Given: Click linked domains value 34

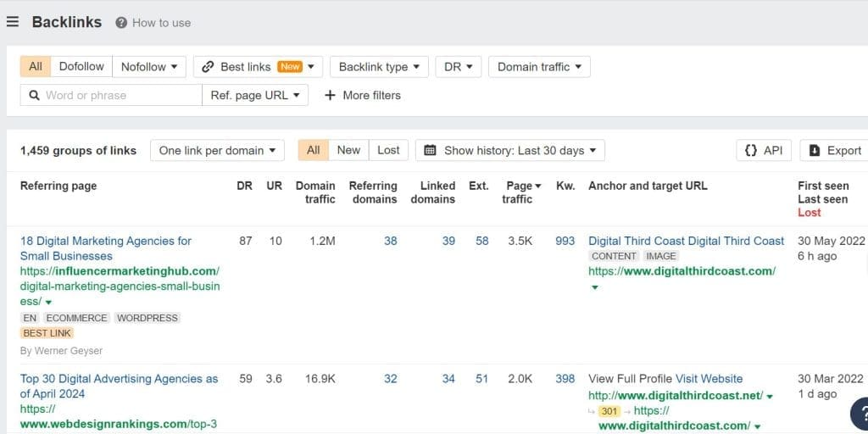Looking at the screenshot, I should pyautogui.click(x=448, y=379).
